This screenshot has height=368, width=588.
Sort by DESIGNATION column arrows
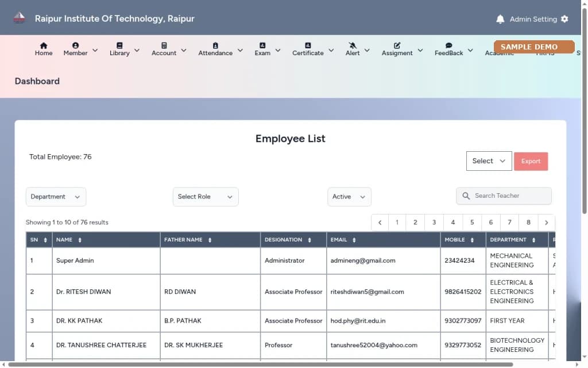click(310, 240)
